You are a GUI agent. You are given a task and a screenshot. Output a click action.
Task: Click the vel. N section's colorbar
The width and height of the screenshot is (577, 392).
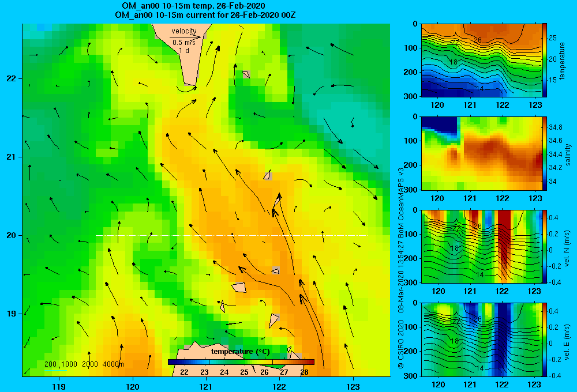click(x=545, y=247)
